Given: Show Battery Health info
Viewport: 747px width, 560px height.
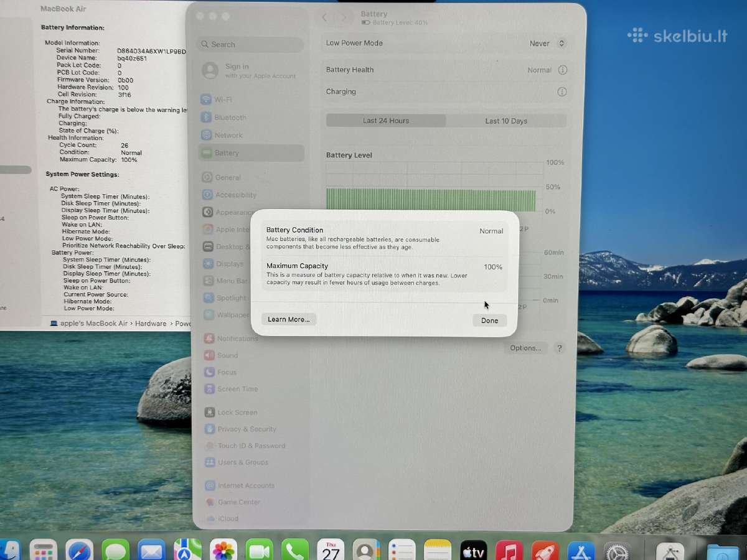Looking at the screenshot, I should click(563, 70).
